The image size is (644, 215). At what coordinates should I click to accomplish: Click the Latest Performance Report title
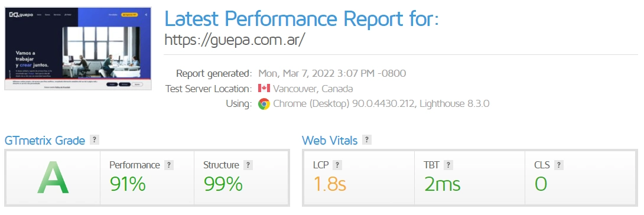[302, 18]
